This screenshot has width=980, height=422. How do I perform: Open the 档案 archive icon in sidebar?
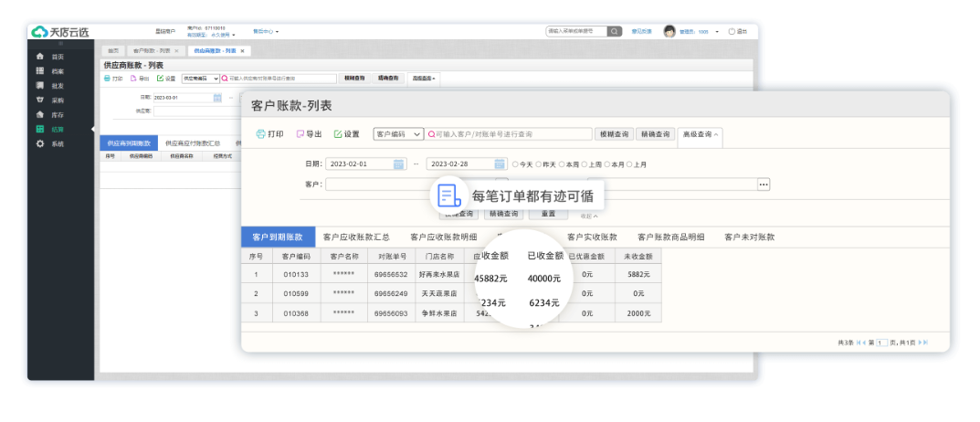pos(40,70)
